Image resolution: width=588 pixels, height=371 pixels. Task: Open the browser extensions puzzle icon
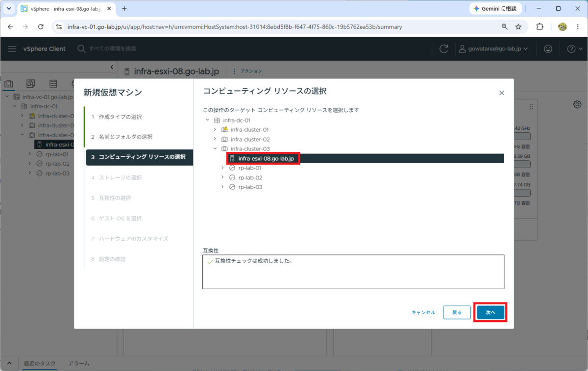540,27
